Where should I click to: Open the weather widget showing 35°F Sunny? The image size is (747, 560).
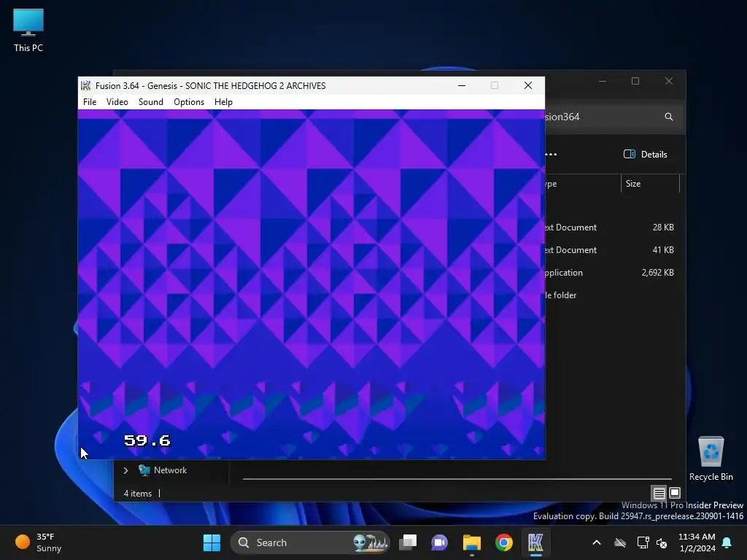pyautogui.click(x=39, y=542)
